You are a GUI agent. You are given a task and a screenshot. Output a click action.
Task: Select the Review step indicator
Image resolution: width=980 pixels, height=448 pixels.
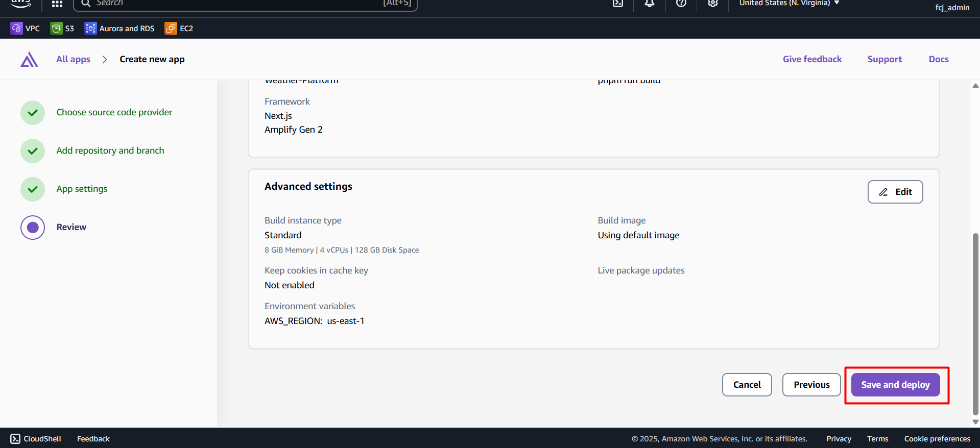point(33,228)
